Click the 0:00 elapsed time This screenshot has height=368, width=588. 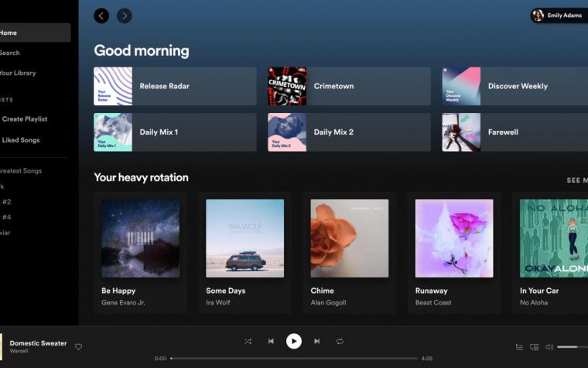point(160,359)
